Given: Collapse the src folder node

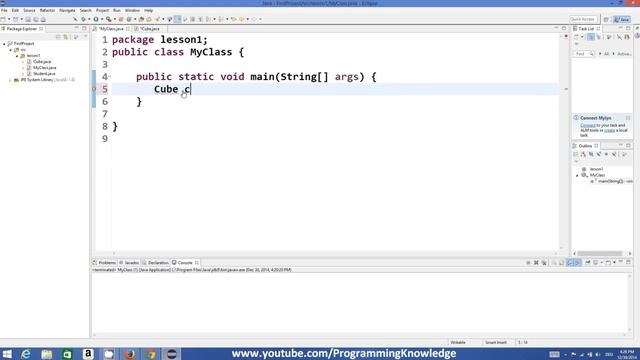Looking at the screenshot, I should tap(11, 49).
